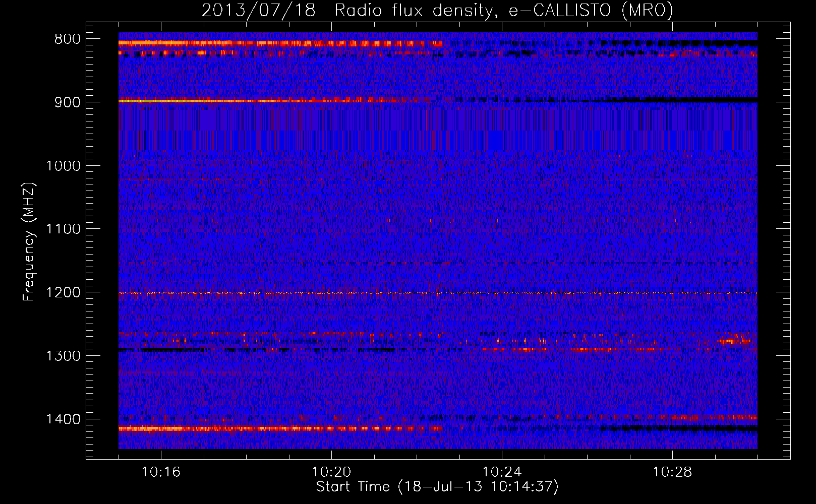This screenshot has height=504, width=816.
Task: Click the 900 frequency tick label
Action: point(67,102)
